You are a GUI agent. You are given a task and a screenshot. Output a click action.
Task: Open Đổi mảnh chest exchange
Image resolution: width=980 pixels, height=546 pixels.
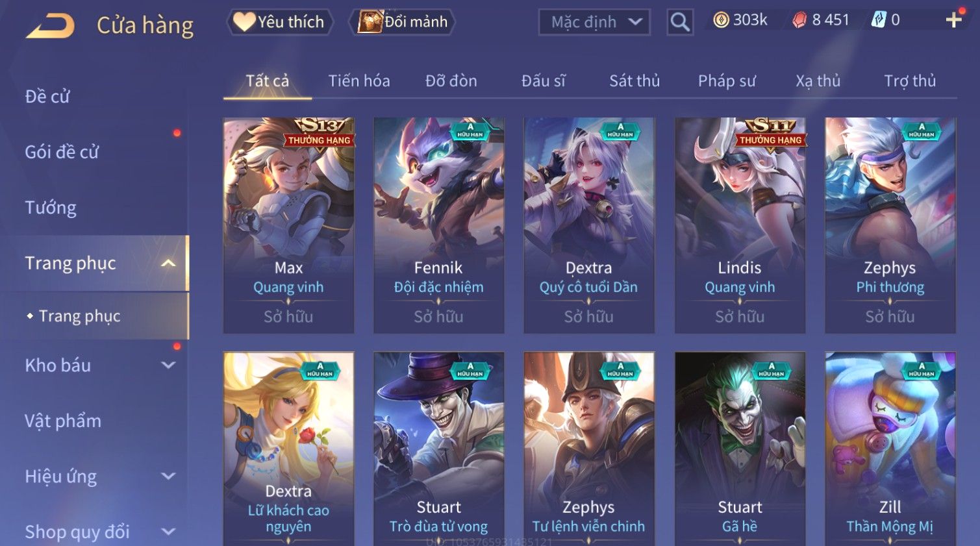403,22
